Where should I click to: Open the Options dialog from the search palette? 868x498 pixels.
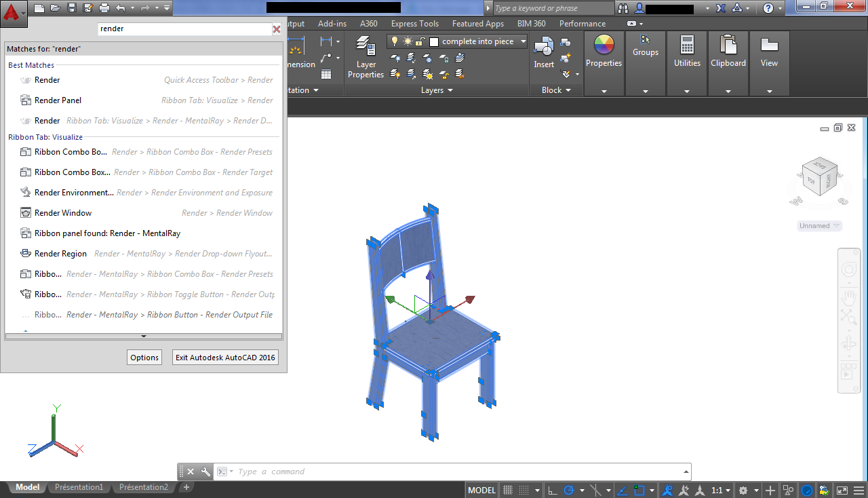pyautogui.click(x=144, y=357)
